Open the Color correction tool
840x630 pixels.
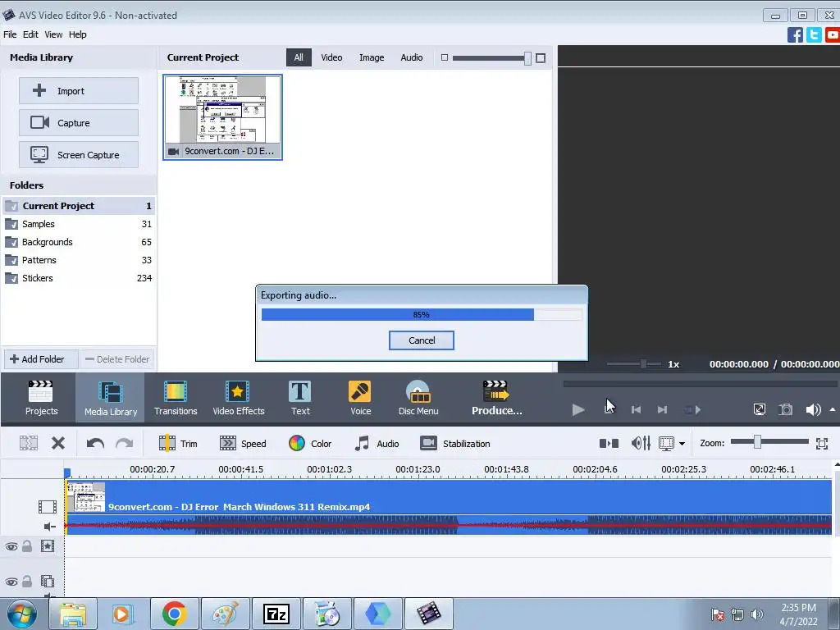coord(310,444)
